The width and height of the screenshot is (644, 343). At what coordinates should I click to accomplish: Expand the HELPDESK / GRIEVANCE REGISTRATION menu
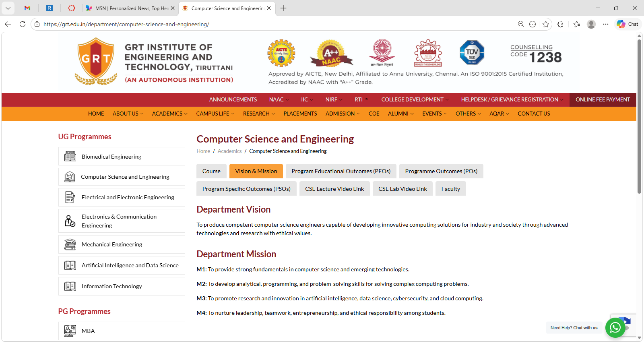tap(512, 100)
